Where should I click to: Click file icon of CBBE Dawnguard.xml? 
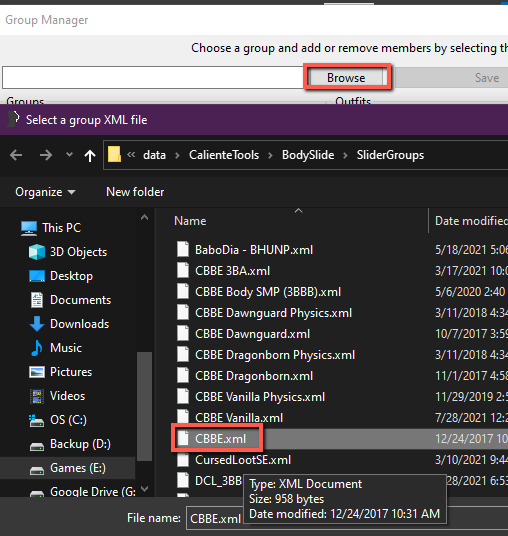tap(183, 334)
